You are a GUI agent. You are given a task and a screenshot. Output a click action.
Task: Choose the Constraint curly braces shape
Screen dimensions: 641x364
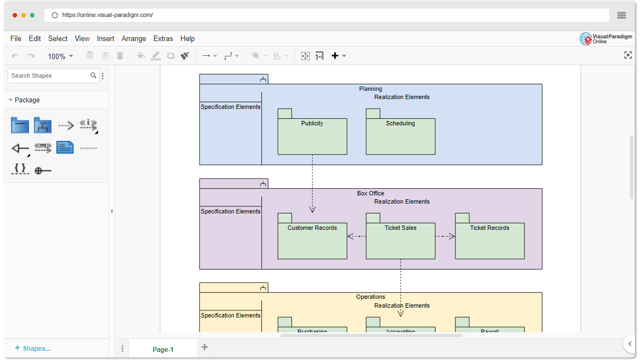[20, 170]
